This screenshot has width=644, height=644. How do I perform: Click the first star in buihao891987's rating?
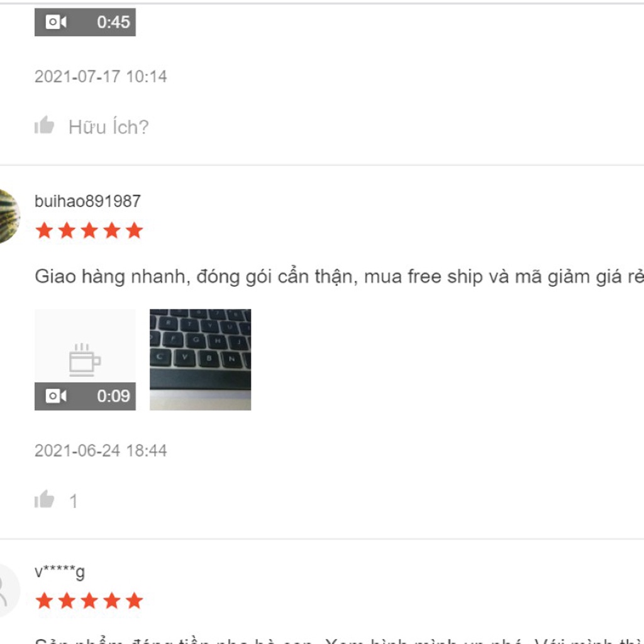pyautogui.click(x=45, y=231)
